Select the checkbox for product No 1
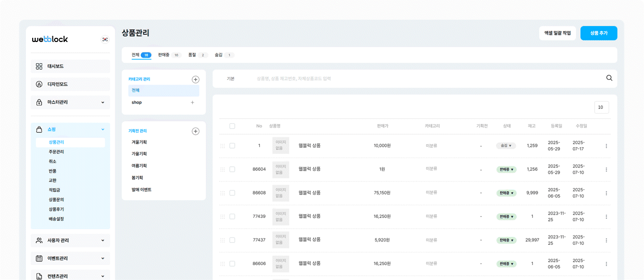The image size is (644, 280). coord(232,146)
